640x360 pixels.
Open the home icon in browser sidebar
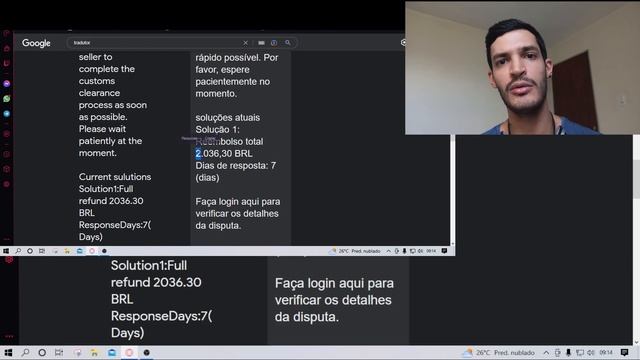(7, 49)
